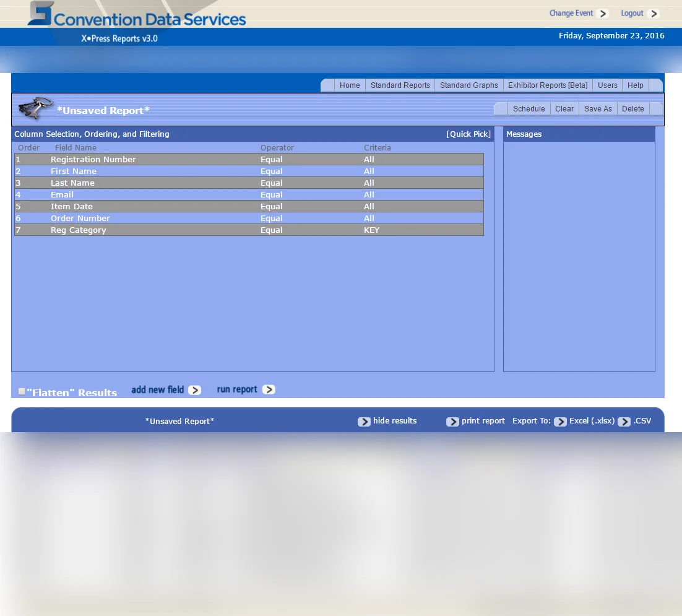
Task: Open the Standard Graphs tab
Action: pyautogui.click(x=469, y=85)
